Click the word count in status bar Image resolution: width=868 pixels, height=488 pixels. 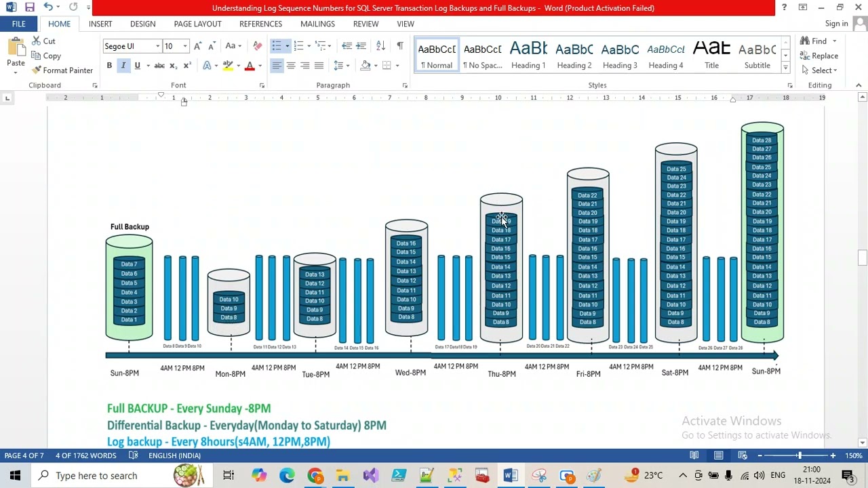tap(85, 455)
